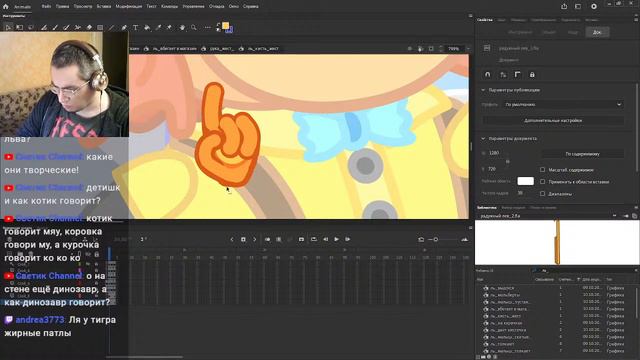Play the timeline animation

[337, 239]
